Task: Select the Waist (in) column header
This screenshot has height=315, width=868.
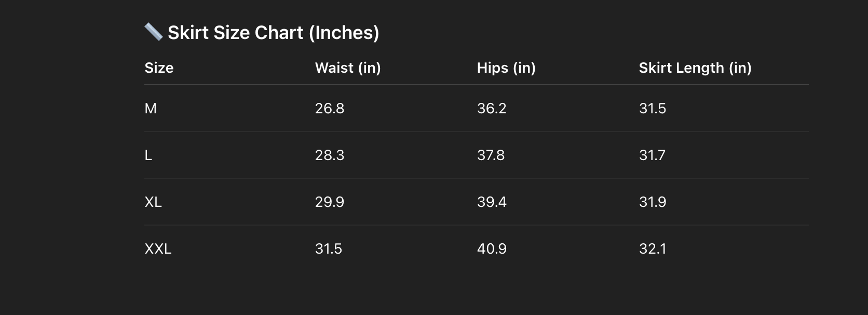Action: click(x=348, y=68)
